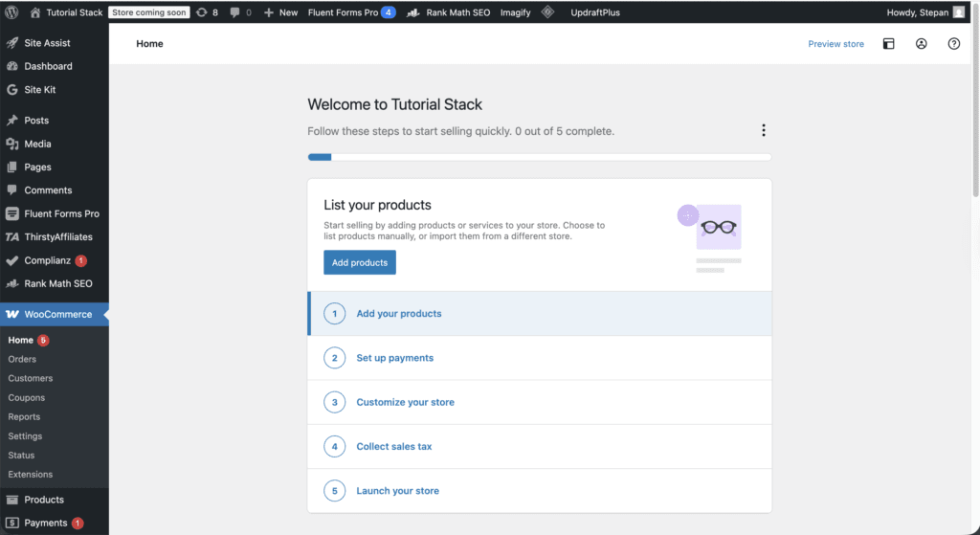Open Imagify in the admin bar

coord(515,11)
